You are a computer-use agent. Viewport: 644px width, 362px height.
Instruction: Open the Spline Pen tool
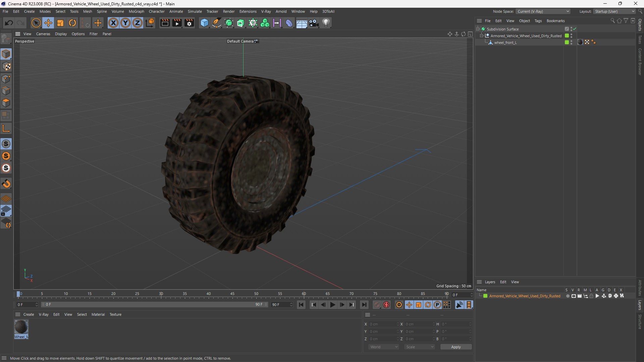click(217, 23)
